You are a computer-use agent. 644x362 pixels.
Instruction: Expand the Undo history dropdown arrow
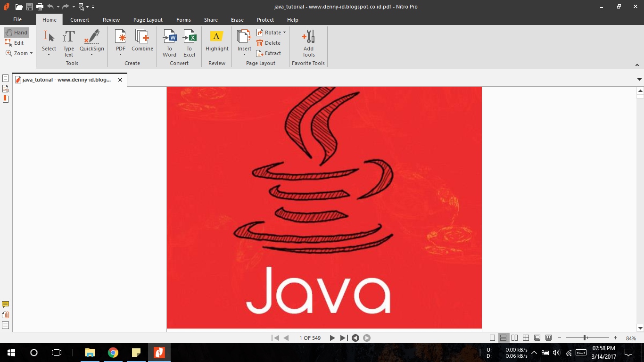tap(58, 7)
